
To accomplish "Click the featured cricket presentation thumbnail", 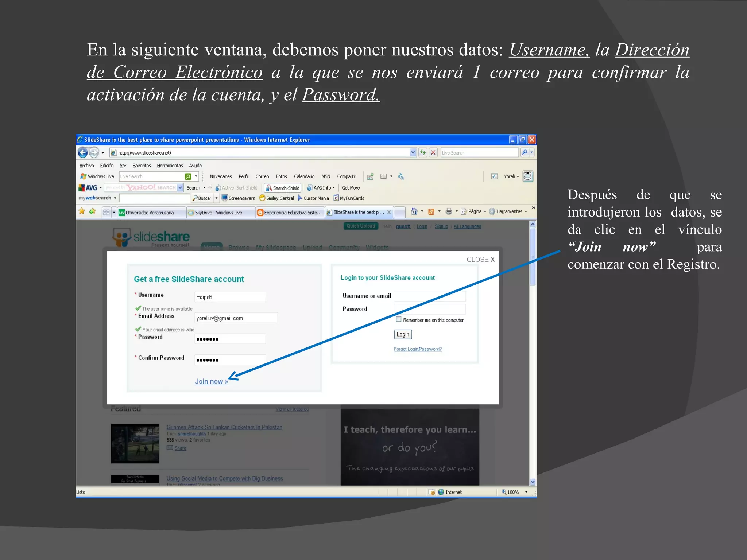I will pyautogui.click(x=135, y=443).
